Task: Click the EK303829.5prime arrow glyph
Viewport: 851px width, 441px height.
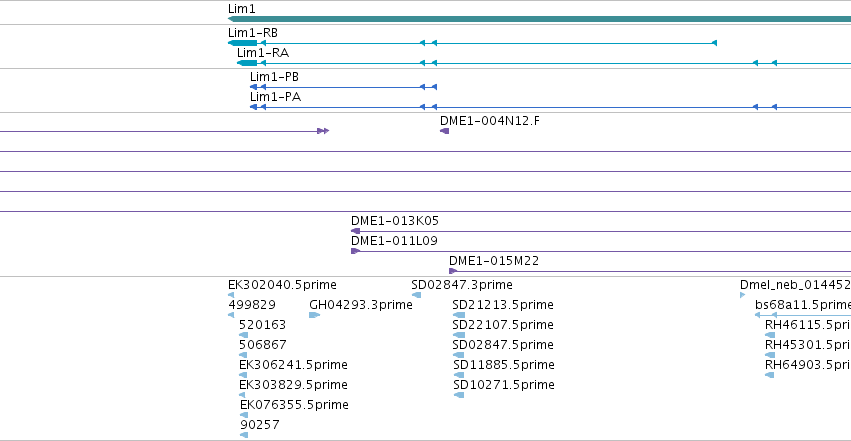Action: click(x=242, y=395)
